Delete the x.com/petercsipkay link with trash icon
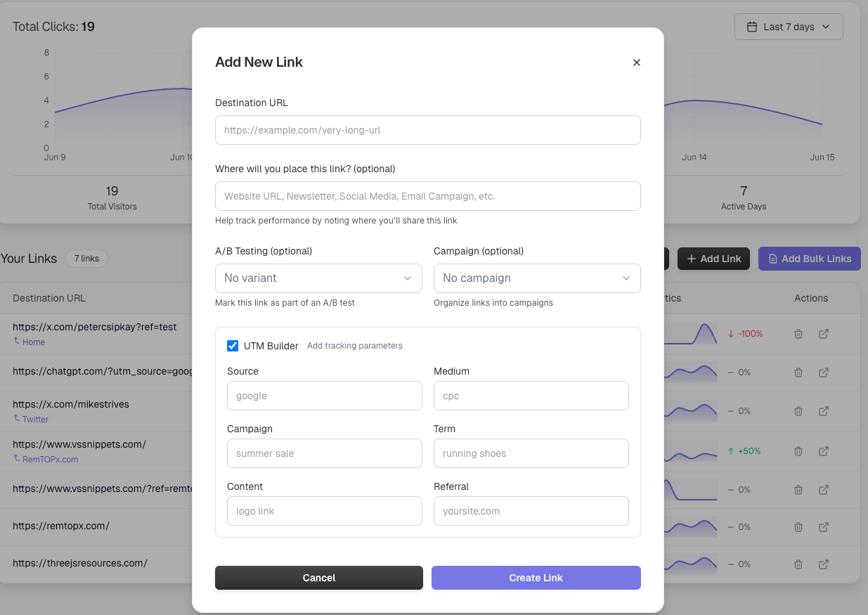Viewport: 868px width, 615px height. 798,334
